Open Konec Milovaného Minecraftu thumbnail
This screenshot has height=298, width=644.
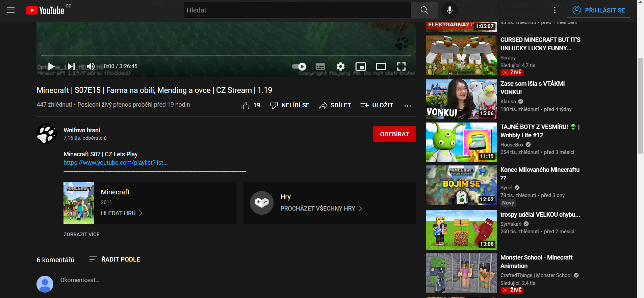pos(462,185)
